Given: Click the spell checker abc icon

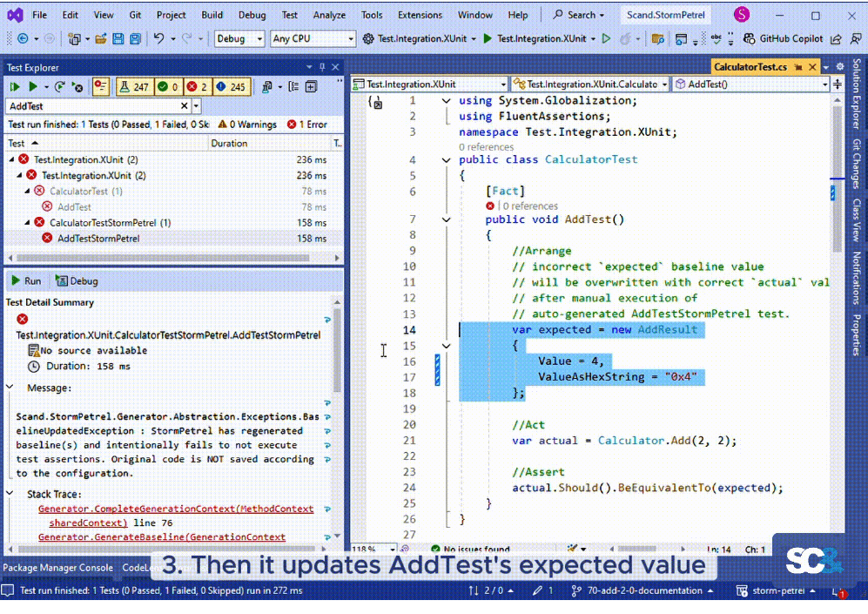Looking at the screenshot, I should tap(716, 38).
